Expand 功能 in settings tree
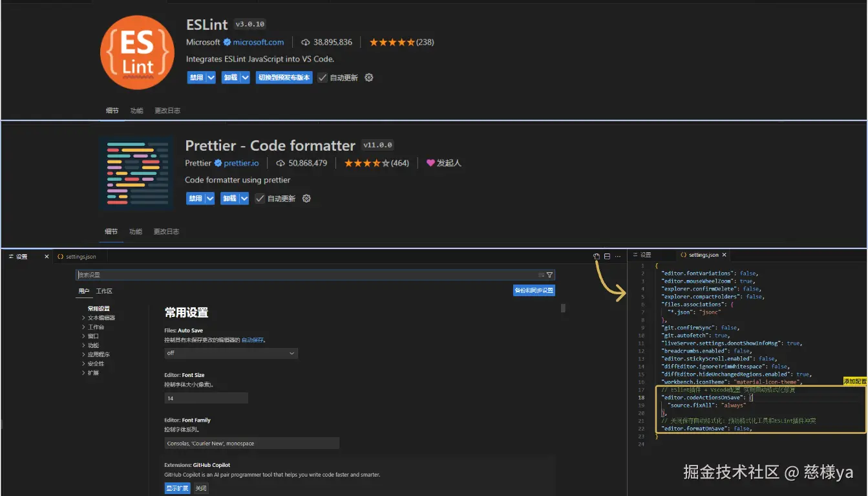The height and width of the screenshot is (496, 868). [83, 345]
